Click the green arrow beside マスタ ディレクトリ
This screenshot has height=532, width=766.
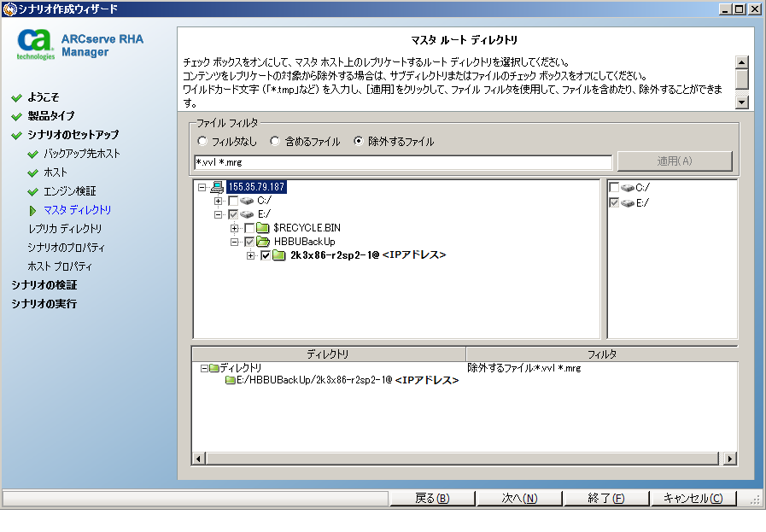32,211
